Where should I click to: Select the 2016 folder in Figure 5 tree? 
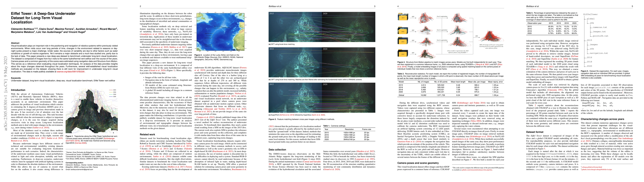589,57
